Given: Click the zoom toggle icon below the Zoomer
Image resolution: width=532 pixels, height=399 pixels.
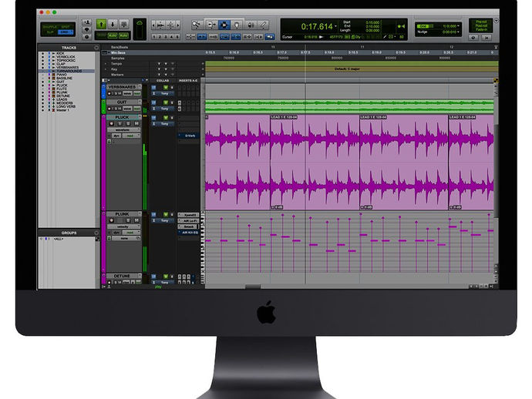Looking at the screenshot, I should [x=190, y=36].
